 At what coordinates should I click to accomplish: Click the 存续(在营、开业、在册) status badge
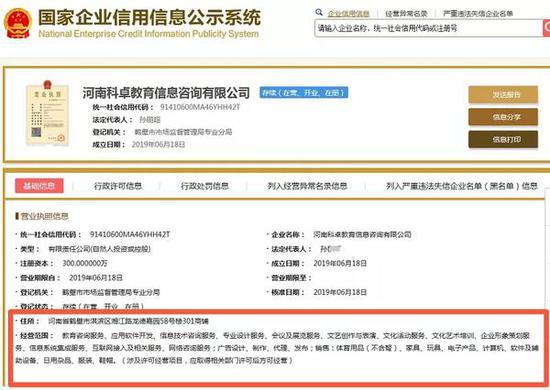pos(304,92)
